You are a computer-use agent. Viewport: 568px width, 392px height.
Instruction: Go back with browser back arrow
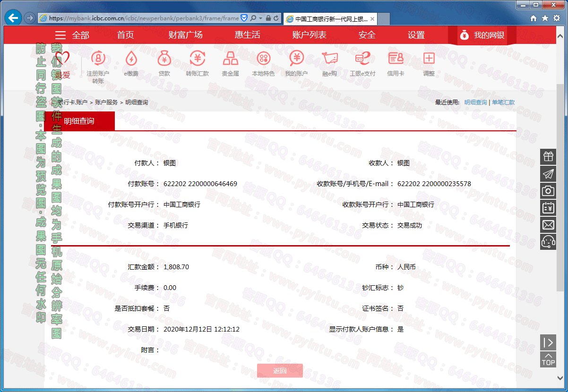tap(13, 18)
